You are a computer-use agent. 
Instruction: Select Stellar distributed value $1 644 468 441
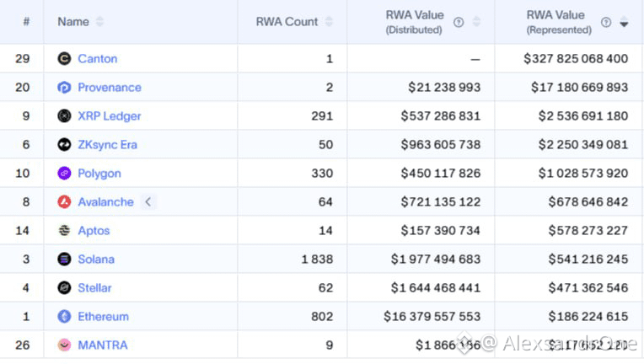click(436, 287)
